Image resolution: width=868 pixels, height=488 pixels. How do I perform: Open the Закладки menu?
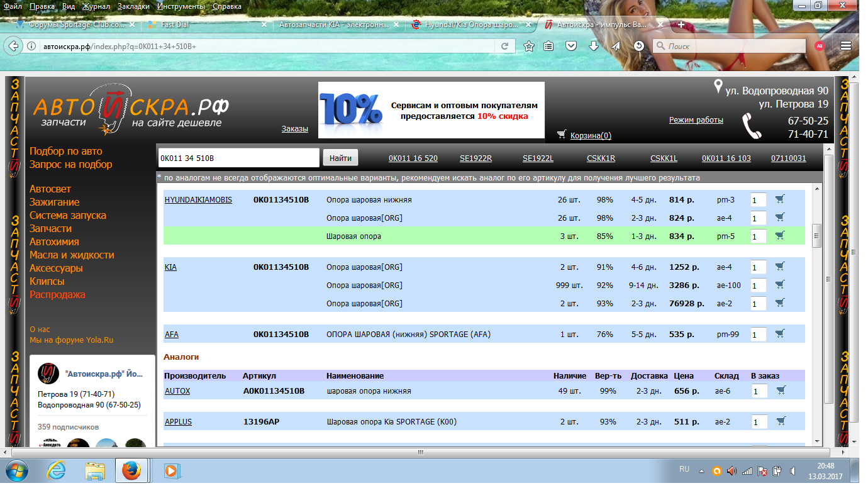pos(133,6)
